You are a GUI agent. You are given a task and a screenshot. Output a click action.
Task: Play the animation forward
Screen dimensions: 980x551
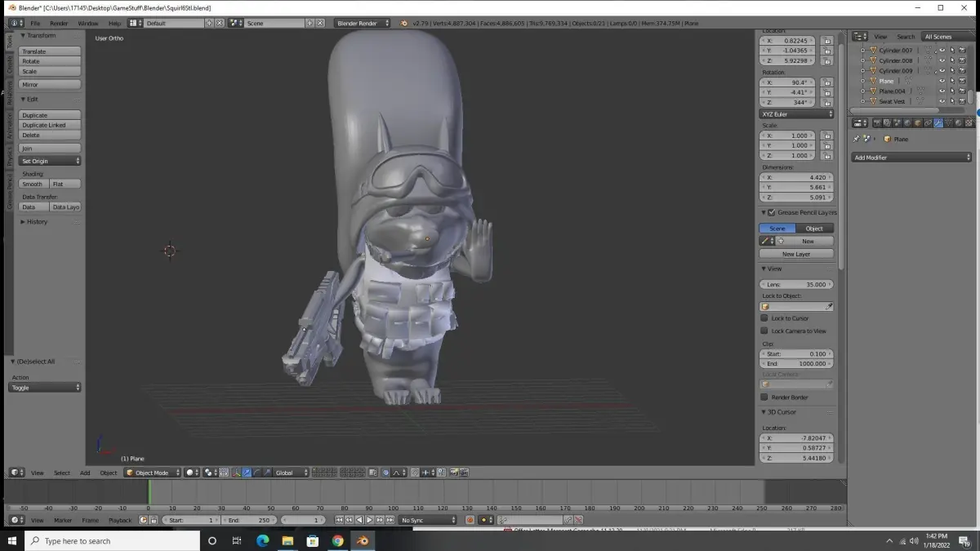coord(369,520)
